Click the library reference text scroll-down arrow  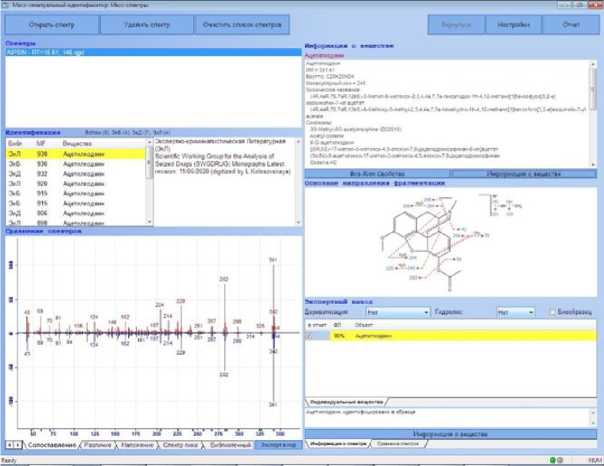pos(298,222)
